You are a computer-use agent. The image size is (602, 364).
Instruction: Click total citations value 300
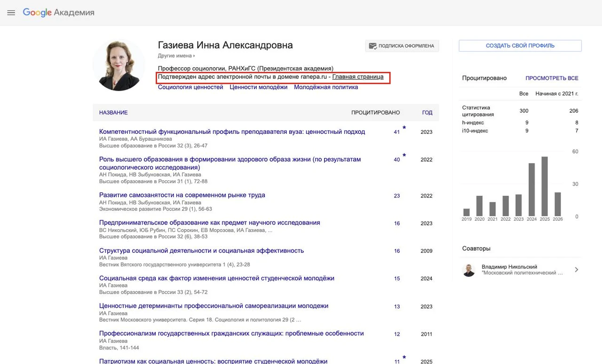coord(523,111)
